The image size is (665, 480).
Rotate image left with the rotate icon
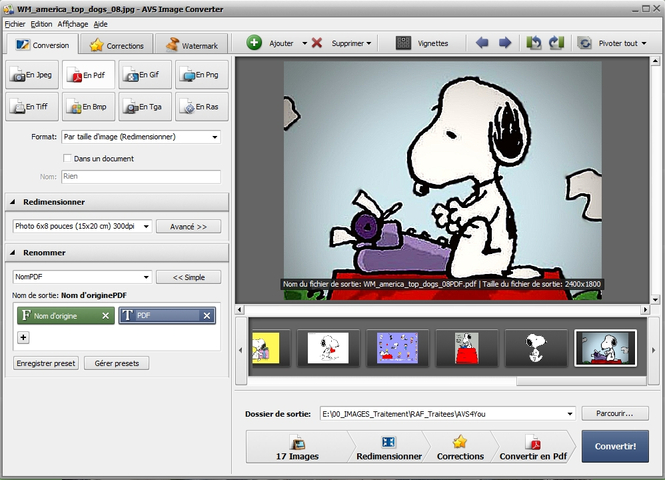534,43
